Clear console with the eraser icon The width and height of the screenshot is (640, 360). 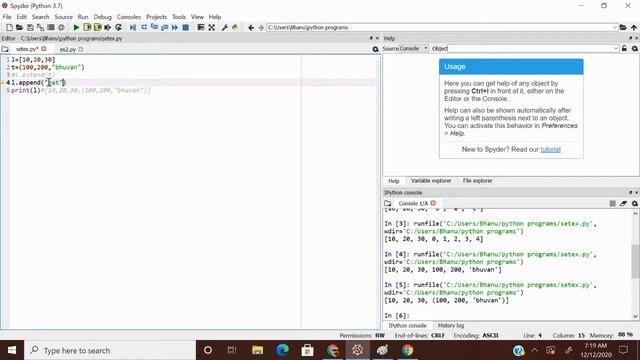pyautogui.click(x=623, y=203)
